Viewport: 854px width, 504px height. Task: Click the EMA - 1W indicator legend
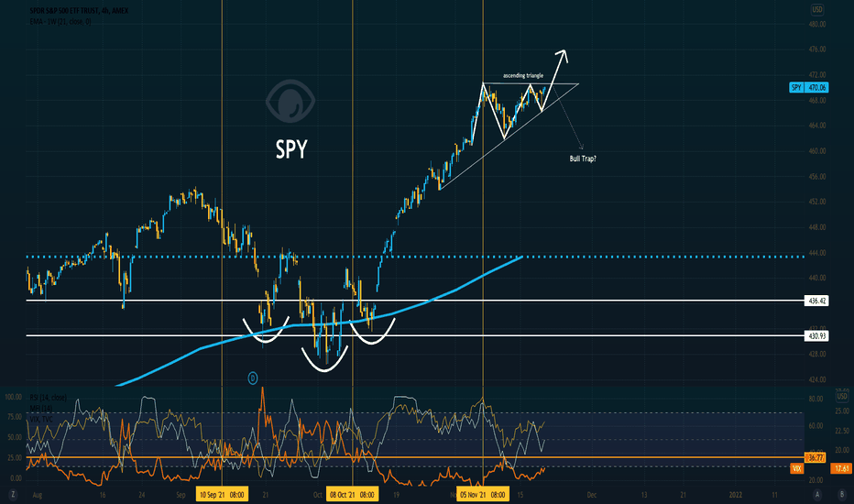60,21
